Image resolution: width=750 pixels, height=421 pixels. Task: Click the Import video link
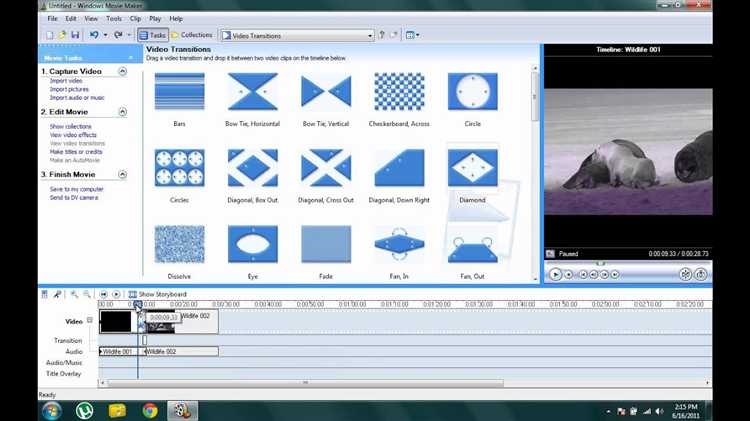(66, 81)
